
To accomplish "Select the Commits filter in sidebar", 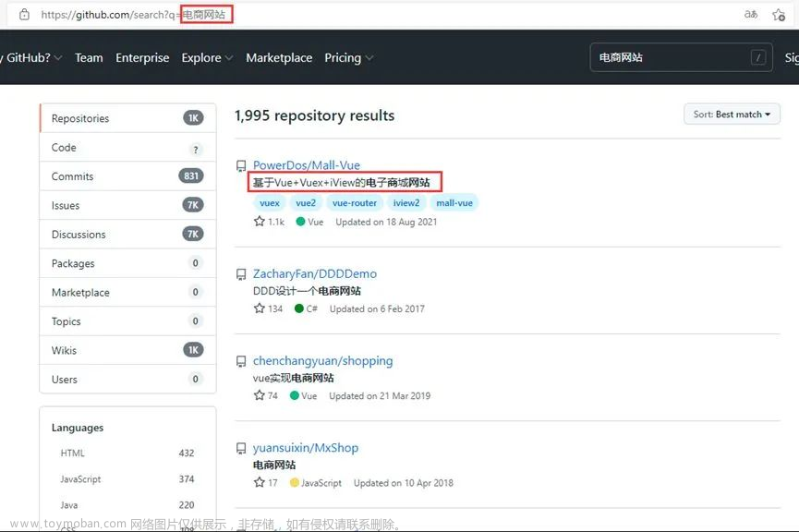I will (x=127, y=176).
